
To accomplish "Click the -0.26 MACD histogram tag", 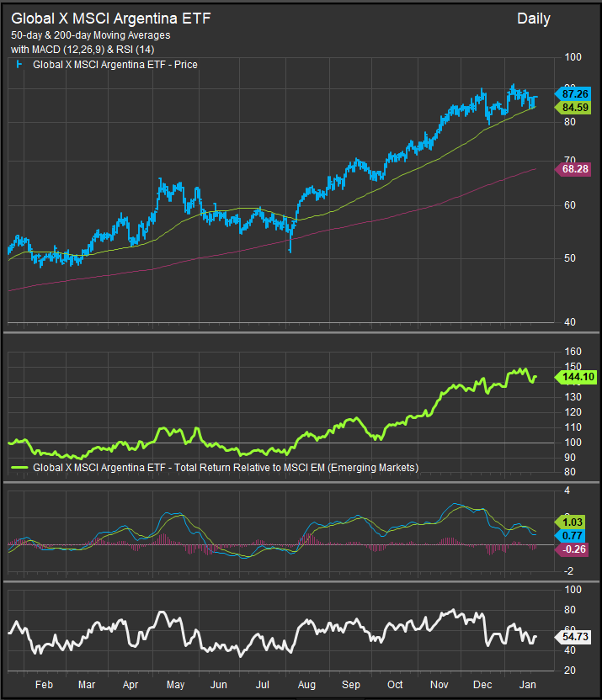I will pos(572,549).
